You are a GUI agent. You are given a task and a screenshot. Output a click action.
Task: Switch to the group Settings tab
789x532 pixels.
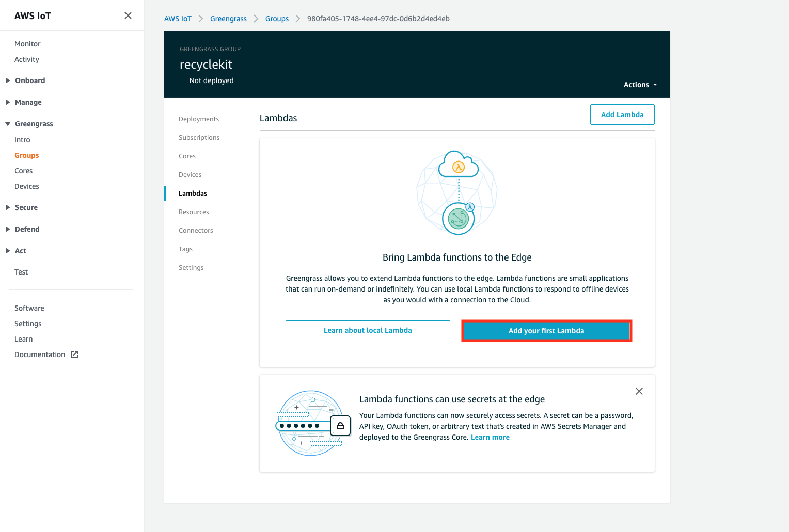tap(192, 268)
